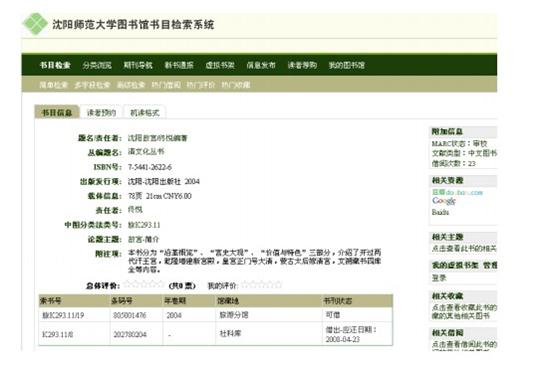The image size is (560, 366).
Task: Click the ISBN value 7-5441-2622-6
Action: [x=150, y=167]
